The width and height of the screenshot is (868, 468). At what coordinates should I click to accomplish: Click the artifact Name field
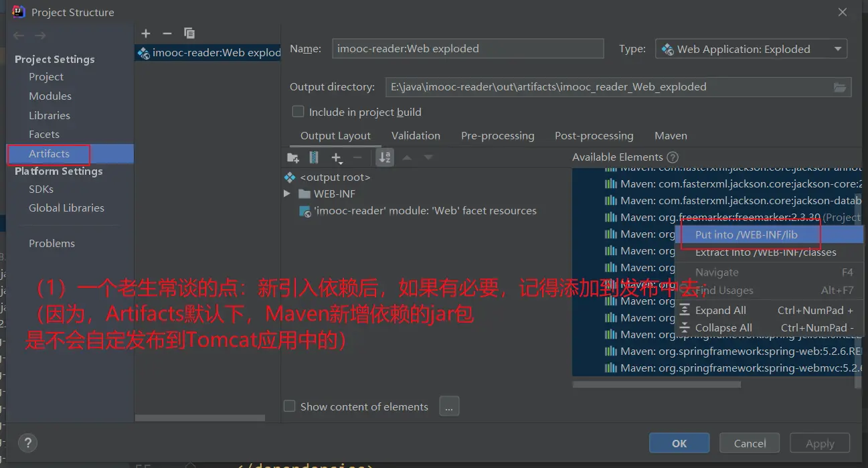pos(468,49)
